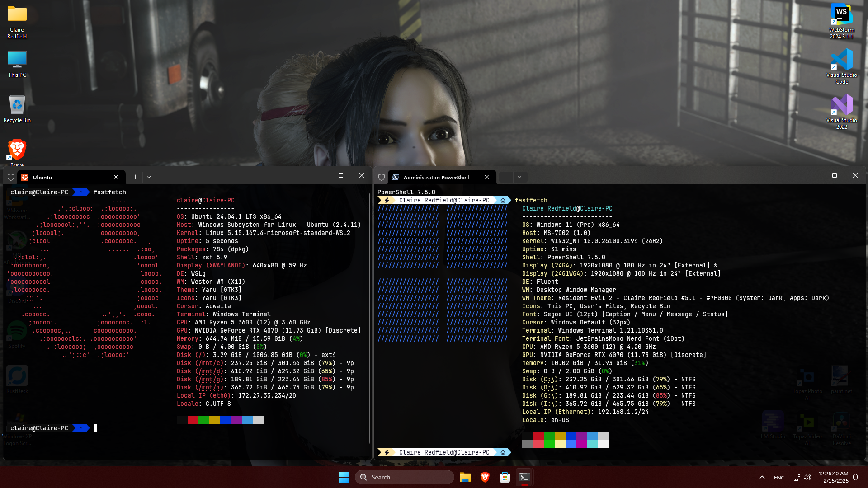
Task: Click the green color block in Ubuntu fastfetch
Action: [x=203, y=420]
